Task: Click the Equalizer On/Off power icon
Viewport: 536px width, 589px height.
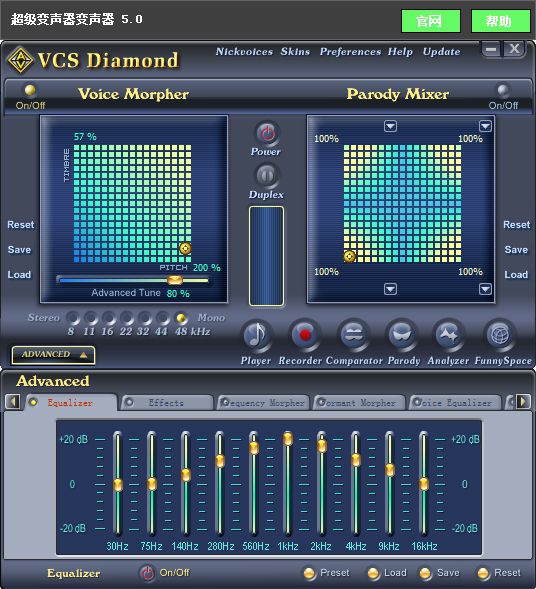Action: (147, 573)
